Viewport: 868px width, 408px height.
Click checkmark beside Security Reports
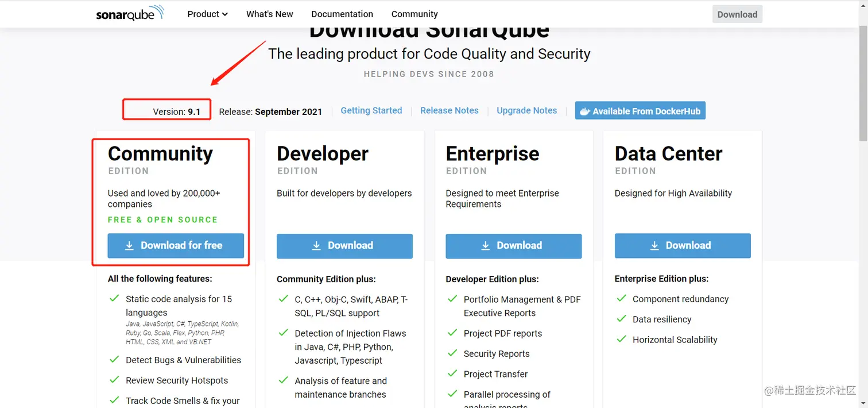tap(452, 353)
